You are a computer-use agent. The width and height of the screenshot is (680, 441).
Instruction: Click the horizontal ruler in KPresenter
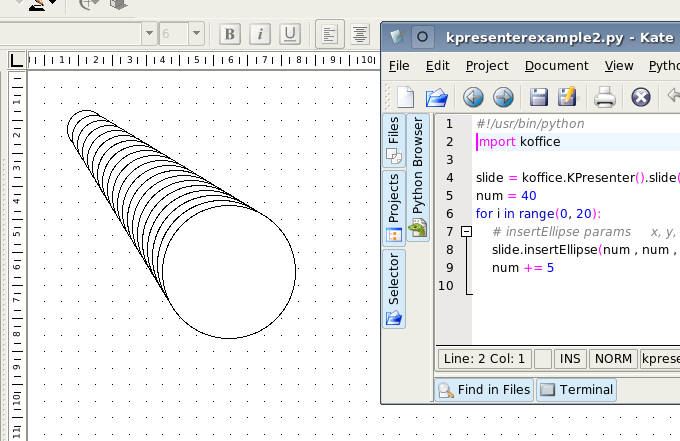tap(202, 60)
